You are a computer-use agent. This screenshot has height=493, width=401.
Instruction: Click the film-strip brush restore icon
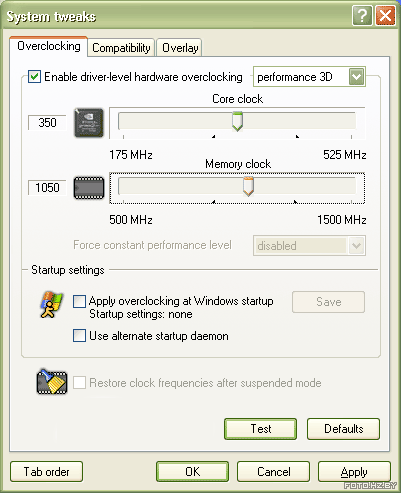[52, 382]
